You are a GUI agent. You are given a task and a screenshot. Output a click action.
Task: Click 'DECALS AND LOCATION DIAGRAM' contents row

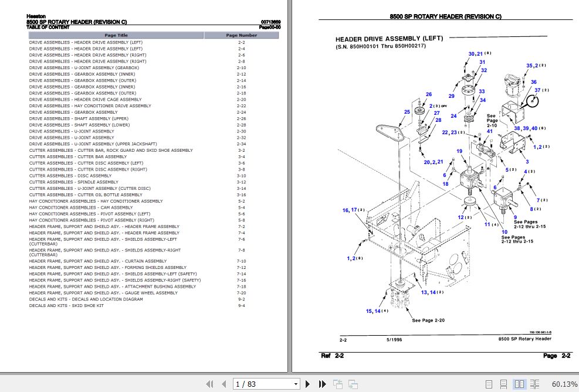coord(154,299)
